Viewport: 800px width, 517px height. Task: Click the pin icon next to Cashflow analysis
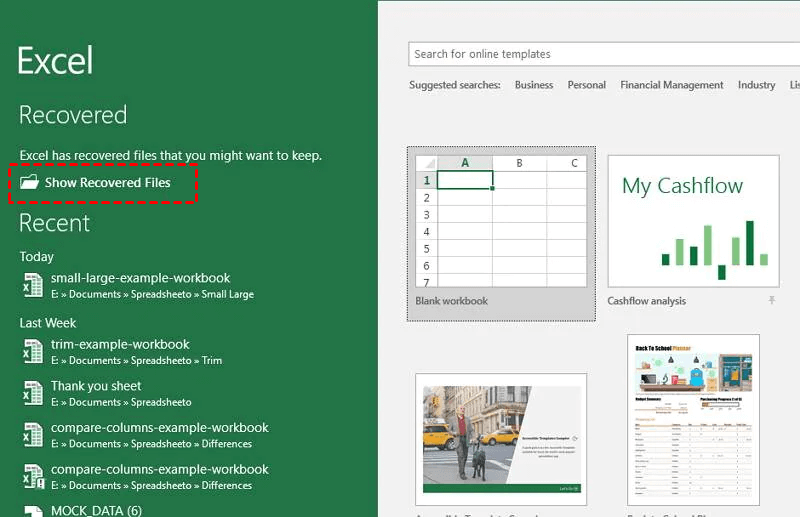(771, 301)
